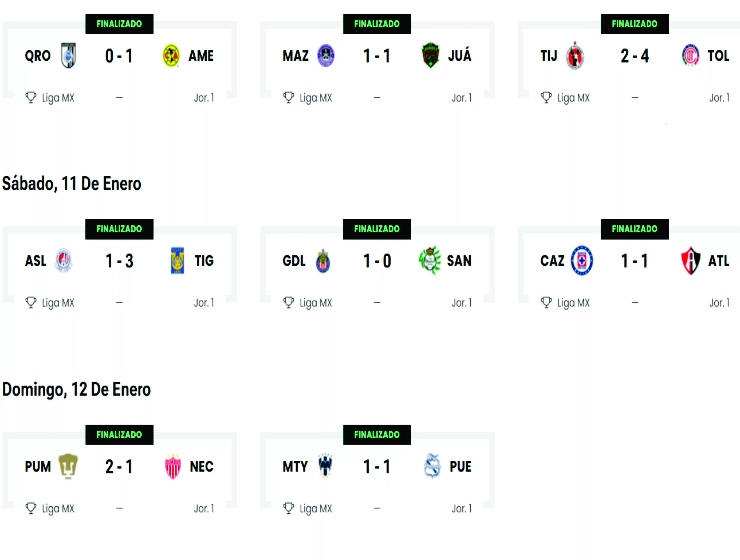Viewport: 740px width, 560px height.
Task: Open the Santos Laguna green logo
Action: (430, 260)
